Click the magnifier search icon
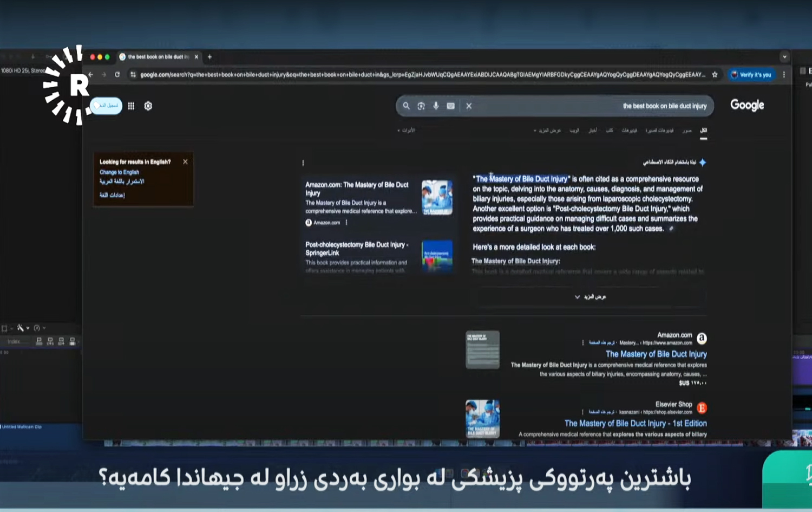This screenshot has height=512, width=812. click(x=406, y=106)
